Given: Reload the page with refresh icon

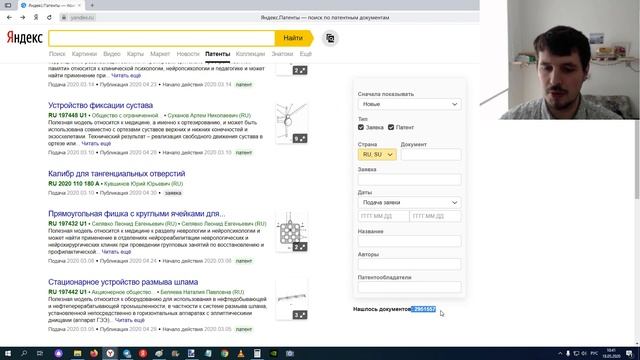Looking at the screenshot, I should pos(49,18).
